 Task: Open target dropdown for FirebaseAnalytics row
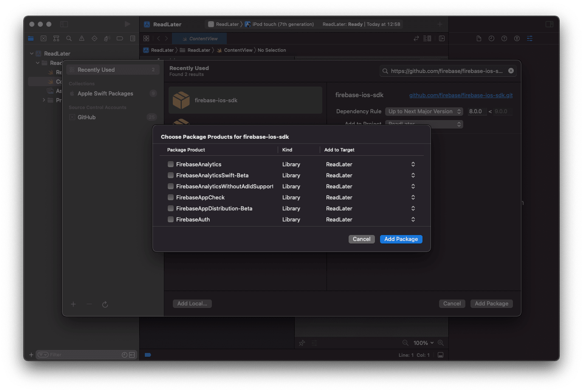(413, 164)
